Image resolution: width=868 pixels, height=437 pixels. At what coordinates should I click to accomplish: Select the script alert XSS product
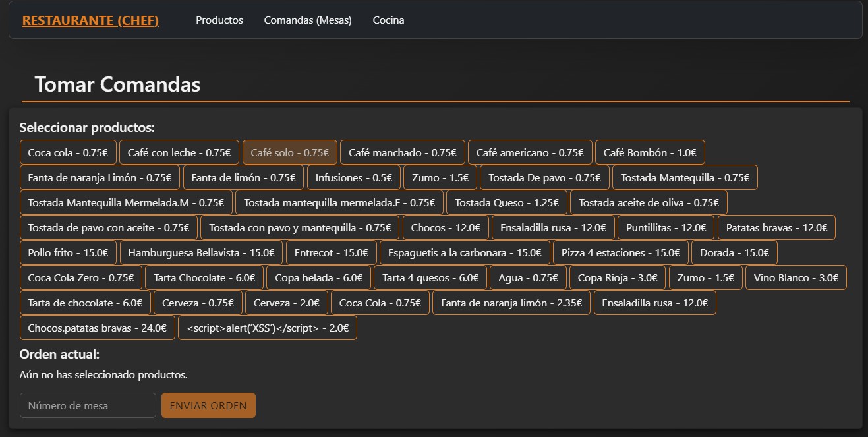tap(268, 328)
